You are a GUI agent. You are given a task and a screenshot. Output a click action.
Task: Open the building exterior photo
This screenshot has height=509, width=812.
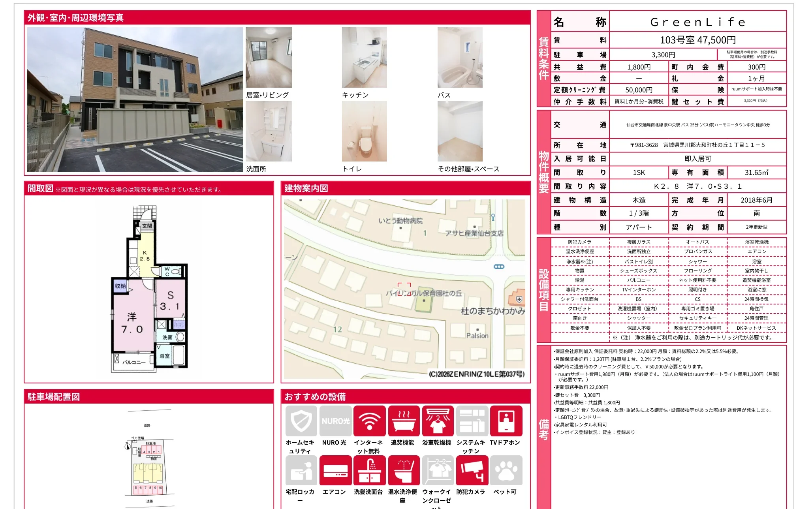click(x=135, y=100)
